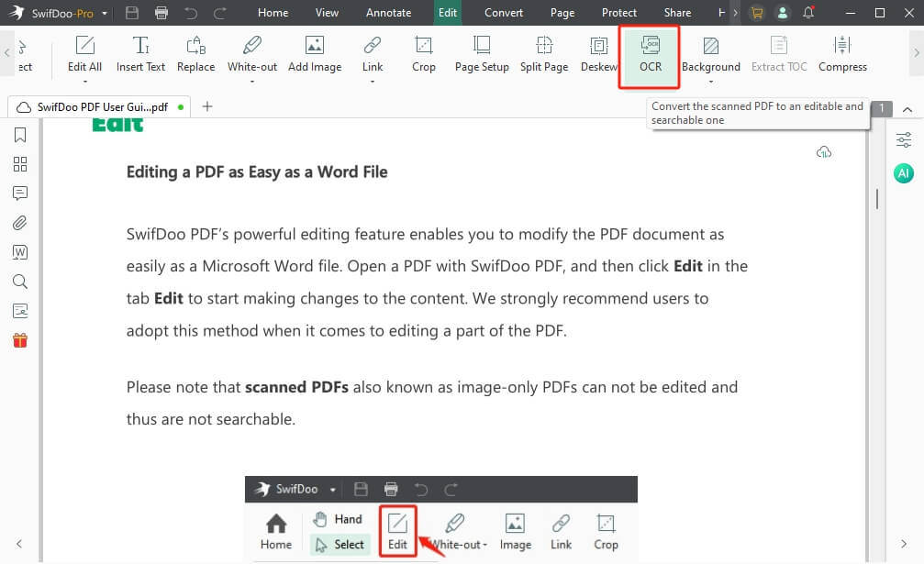This screenshot has height=564, width=924.
Task: Open the SwifDoo-Pro application menu arrow
Action: 105,13
